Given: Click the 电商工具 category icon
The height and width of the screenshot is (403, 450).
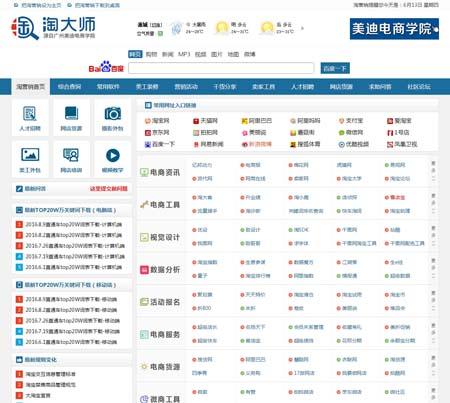Looking at the screenshot, I should (144, 204).
